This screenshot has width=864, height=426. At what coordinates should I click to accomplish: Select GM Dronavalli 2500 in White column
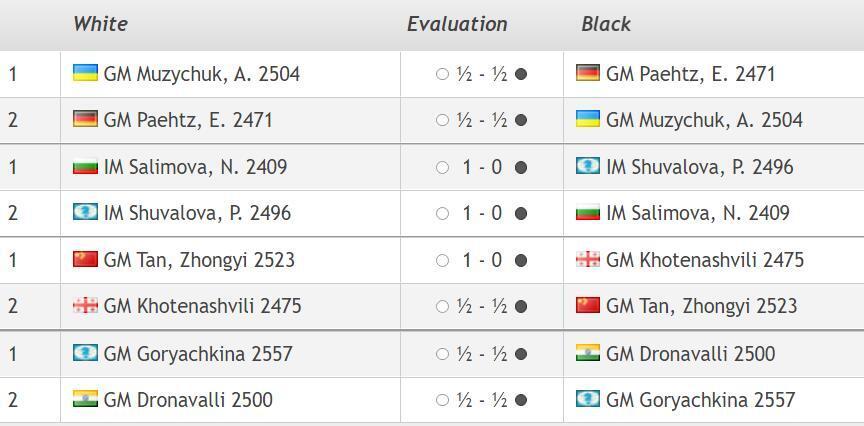click(188, 400)
